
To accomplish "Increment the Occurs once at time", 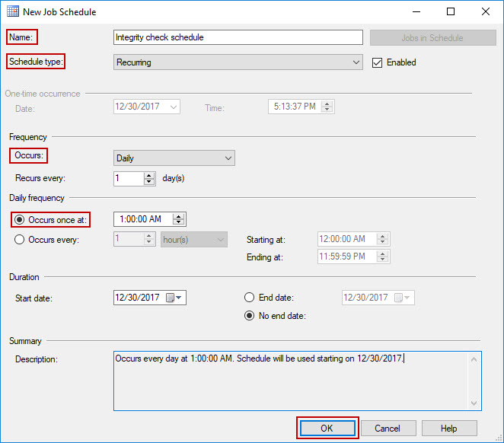I will tap(178, 215).
